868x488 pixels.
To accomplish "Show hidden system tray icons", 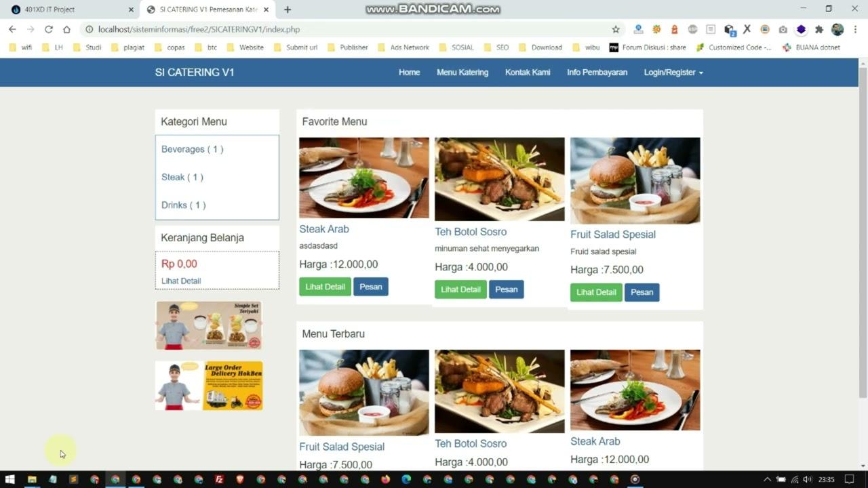I will pyautogui.click(x=768, y=479).
